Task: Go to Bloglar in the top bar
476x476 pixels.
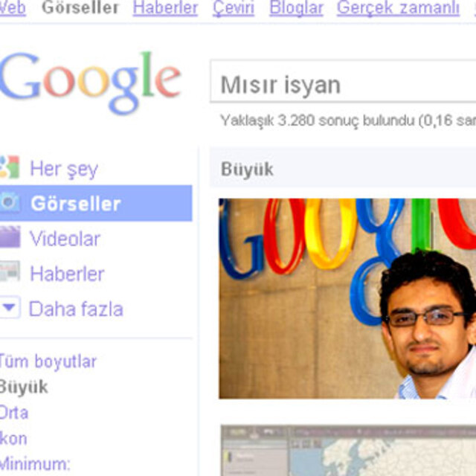Action: pos(296,8)
